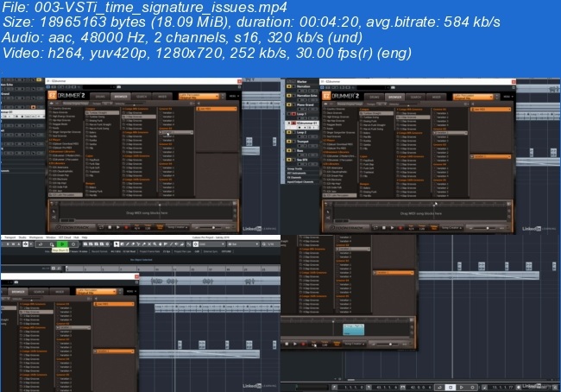
Task: Toggle EZdrummer Loop button in first video frame
Action: [x=101, y=227]
